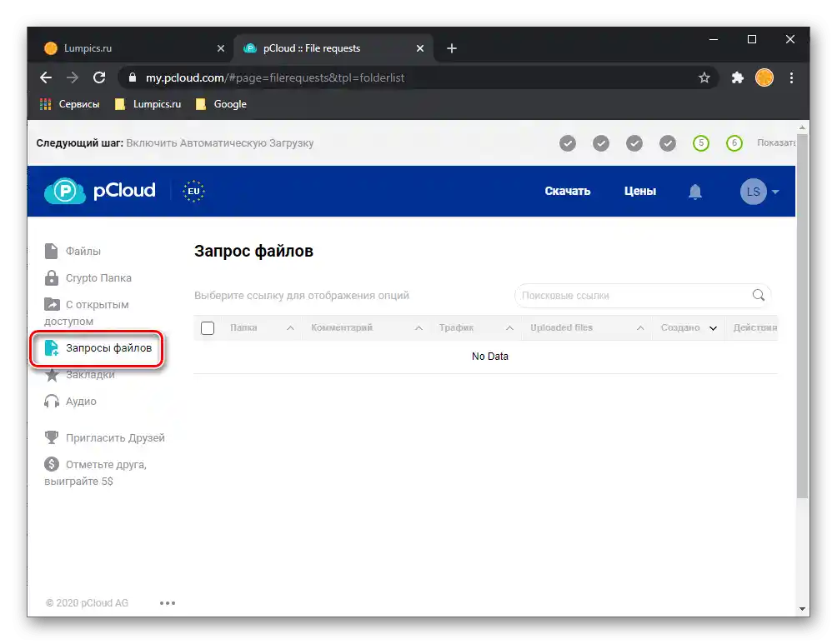Focus the search links input field

point(643,295)
